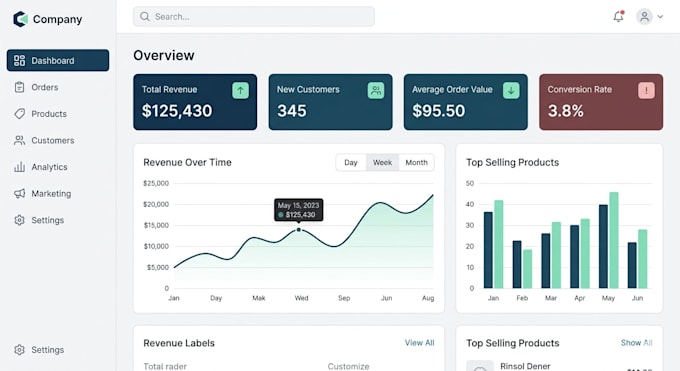Click the gear icon next to Marketing's Settings

(19, 220)
